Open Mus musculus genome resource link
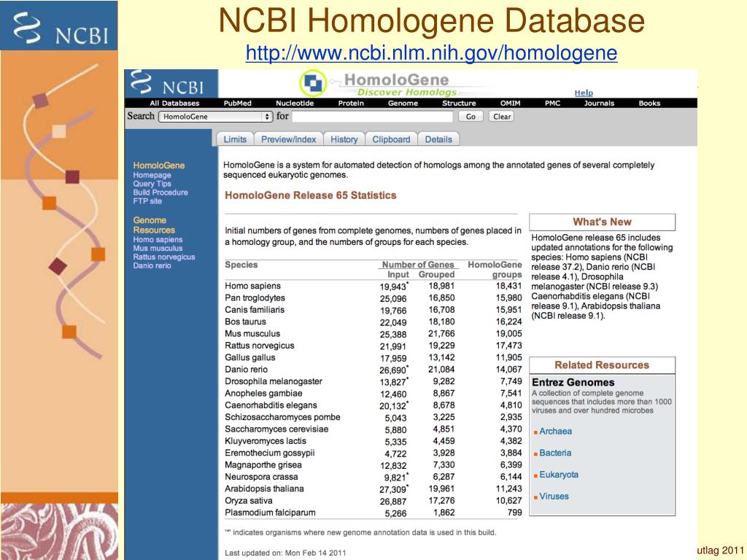The image size is (747, 560). coord(158,248)
